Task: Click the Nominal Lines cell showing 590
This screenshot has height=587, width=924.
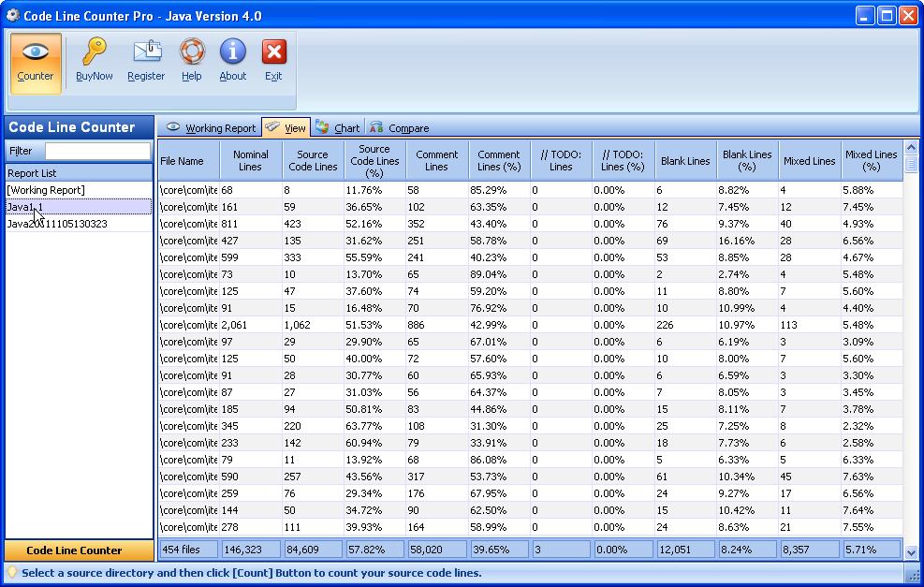Action: tap(251, 477)
